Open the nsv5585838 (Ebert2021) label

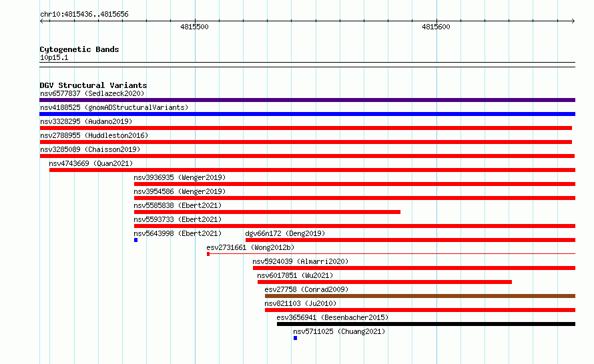(178, 205)
